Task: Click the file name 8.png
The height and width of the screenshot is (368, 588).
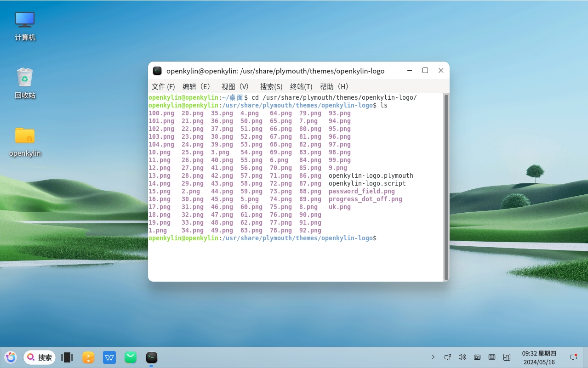Action: point(308,207)
